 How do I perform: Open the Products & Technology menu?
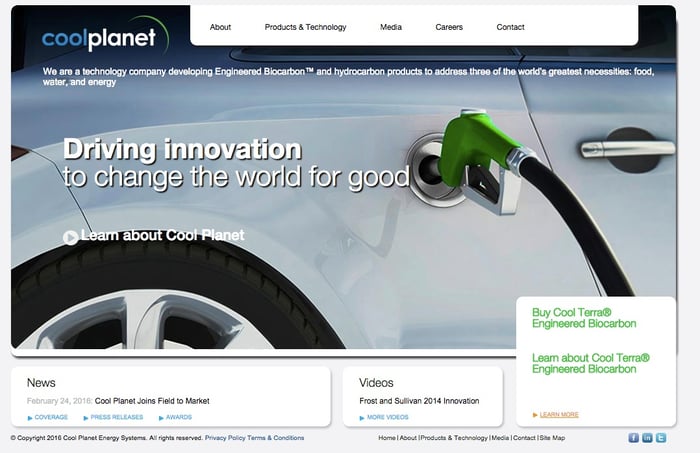[305, 27]
